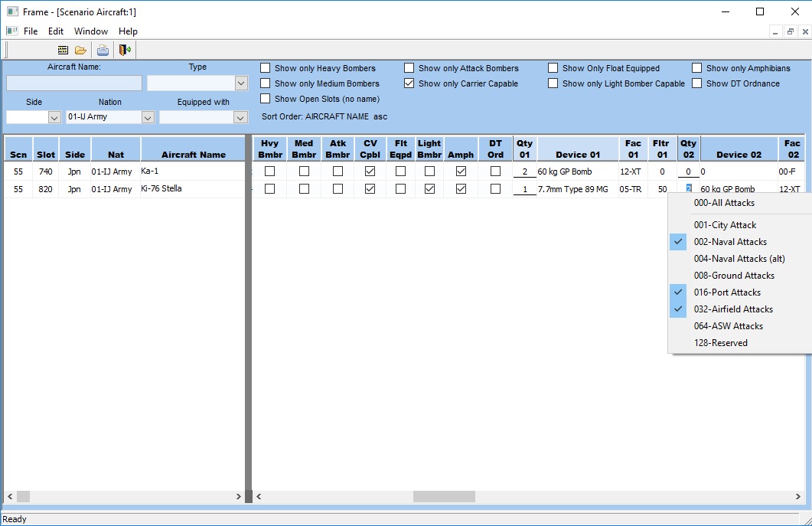
Task: Open the Window menu
Action: point(90,31)
